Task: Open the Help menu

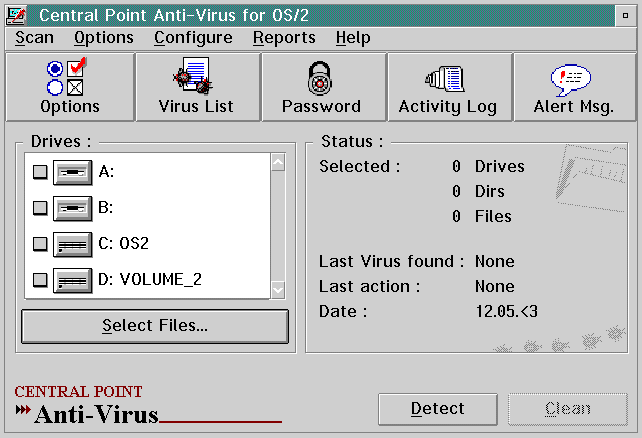Action: (x=353, y=38)
